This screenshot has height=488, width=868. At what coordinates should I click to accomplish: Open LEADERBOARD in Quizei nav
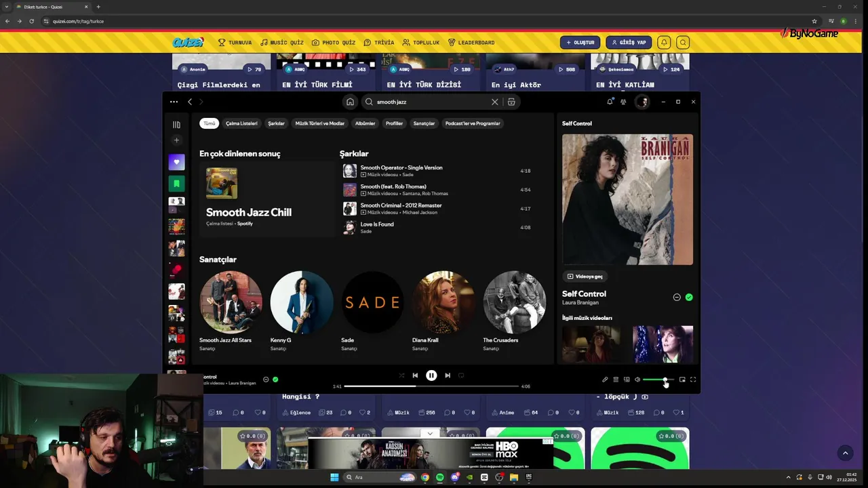click(471, 43)
